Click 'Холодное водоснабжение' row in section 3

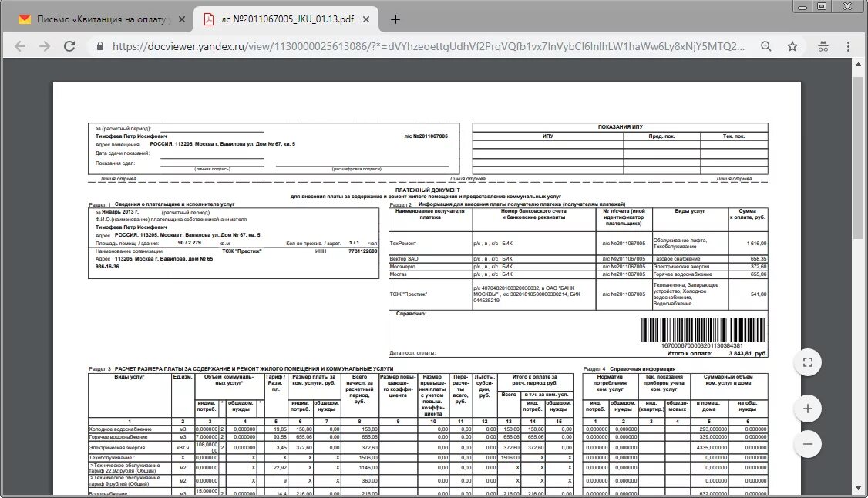[x=331, y=429]
